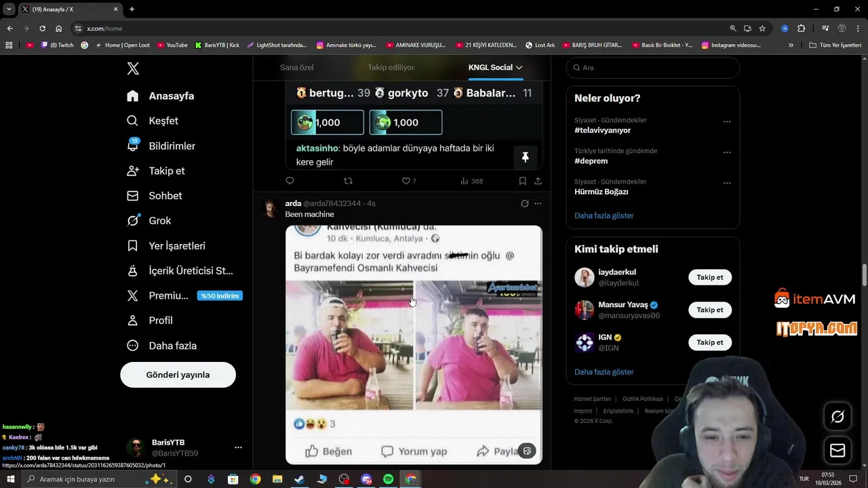Image resolution: width=868 pixels, height=488 pixels.
Task: Switch to Takip ediyoruz tab
Action: click(x=391, y=68)
